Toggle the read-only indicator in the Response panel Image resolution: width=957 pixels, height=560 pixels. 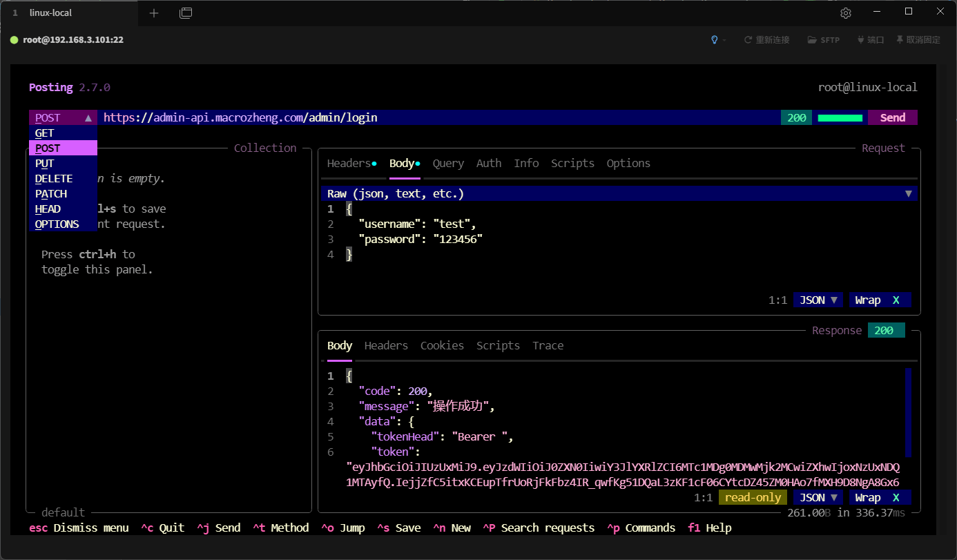pyautogui.click(x=753, y=498)
